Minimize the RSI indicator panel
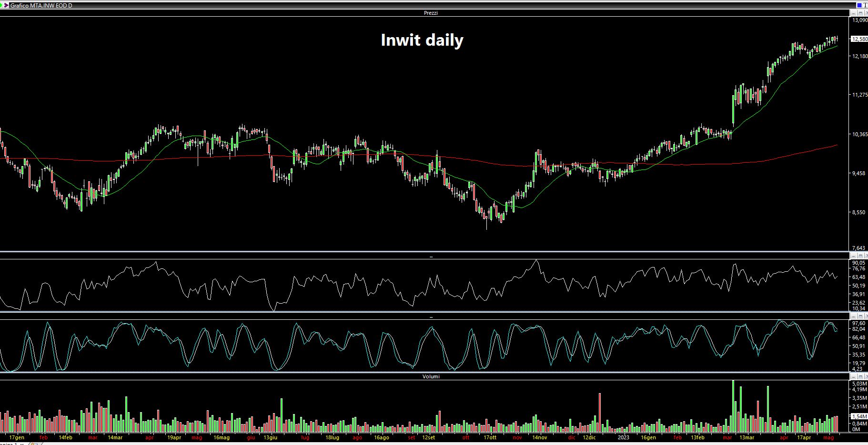868x445 pixels. [x=853, y=256]
